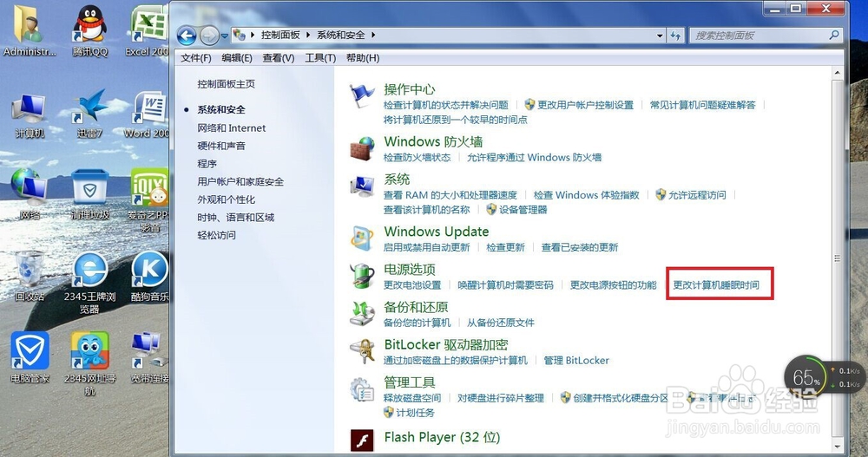
Task: Expand the address bar history dropdown
Action: [x=660, y=36]
